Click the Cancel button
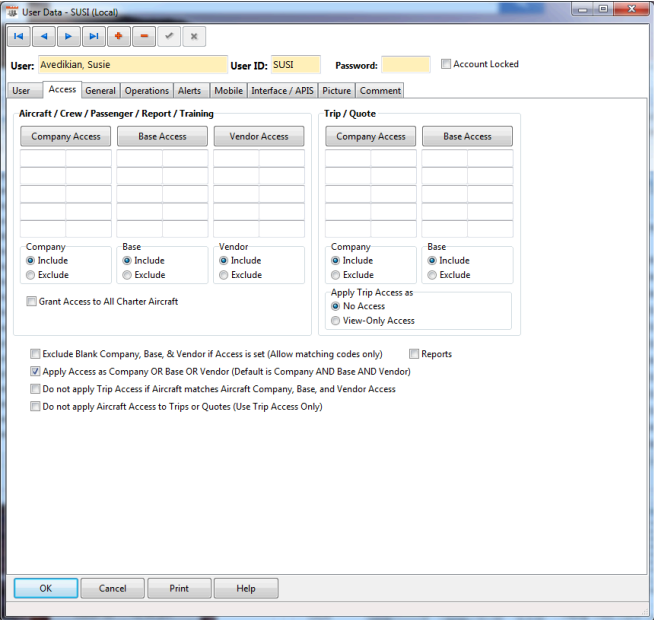This screenshot has height=620, width=654. click(113, 588)
